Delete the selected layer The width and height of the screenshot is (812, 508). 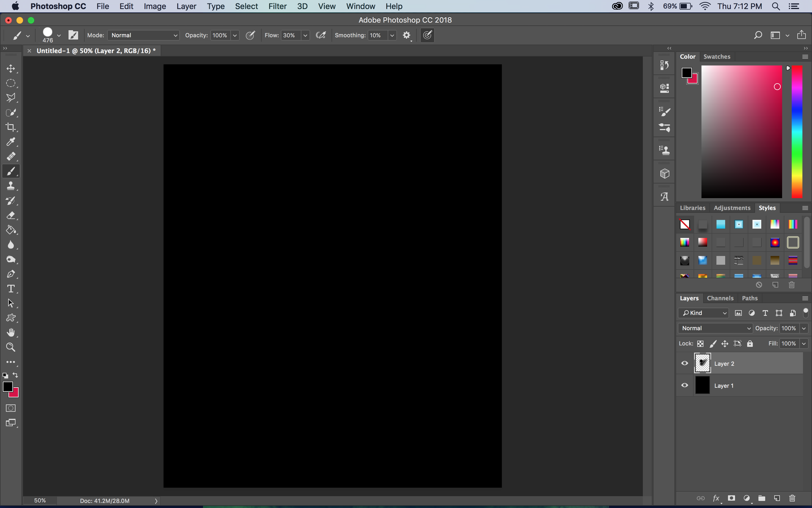tap(792, 498)
